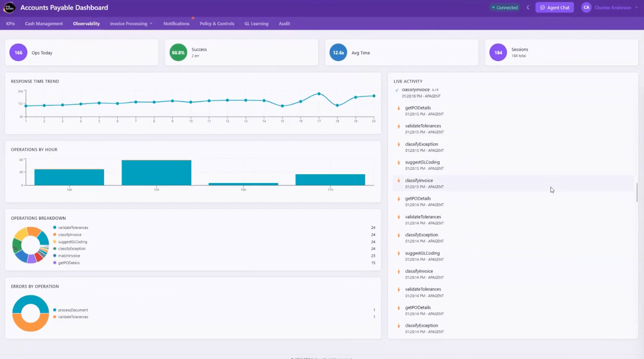Click the 14h operations bar

(69, 177)
